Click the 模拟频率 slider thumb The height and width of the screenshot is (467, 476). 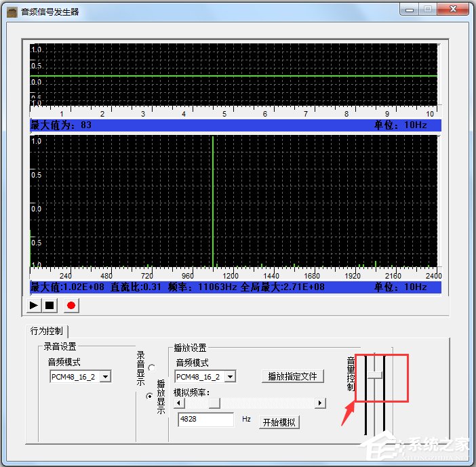point(214,403)
